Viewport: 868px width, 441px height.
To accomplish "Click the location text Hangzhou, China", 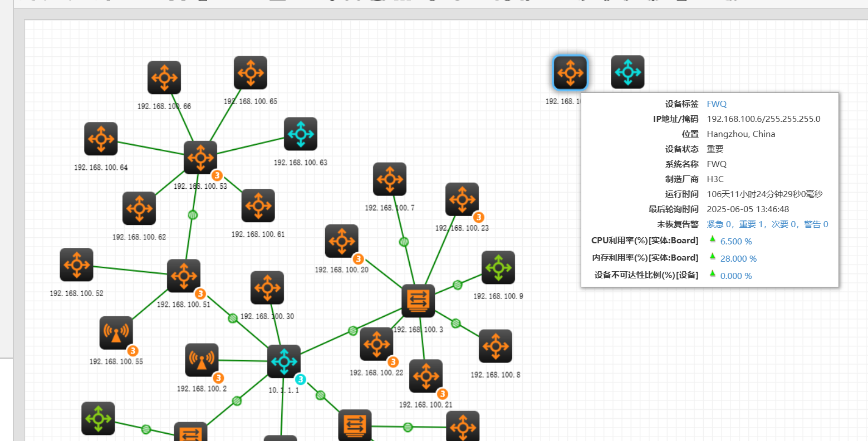I will tap(741, 134).
